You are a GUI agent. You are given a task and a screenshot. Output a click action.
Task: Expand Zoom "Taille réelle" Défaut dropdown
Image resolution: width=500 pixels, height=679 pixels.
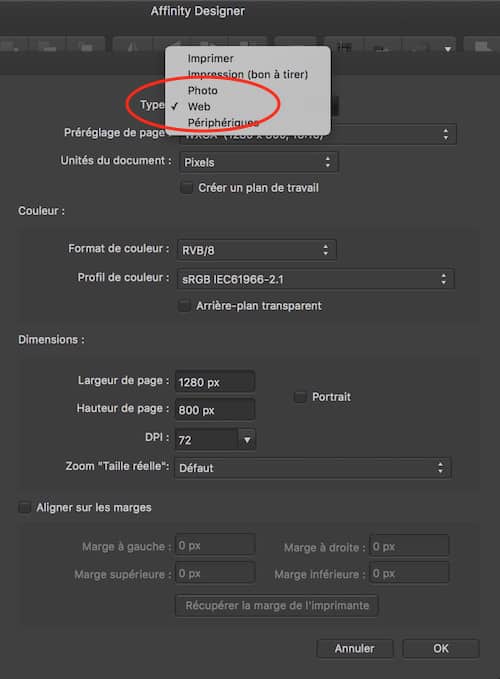coord(313,468)
